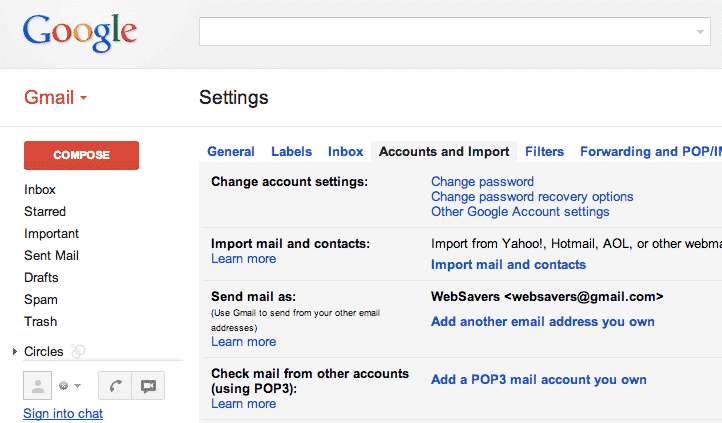Image resolution: width=722 pixels, height=423 pixels.
Task: Expand the Circles section triangle
Action: 15,352
